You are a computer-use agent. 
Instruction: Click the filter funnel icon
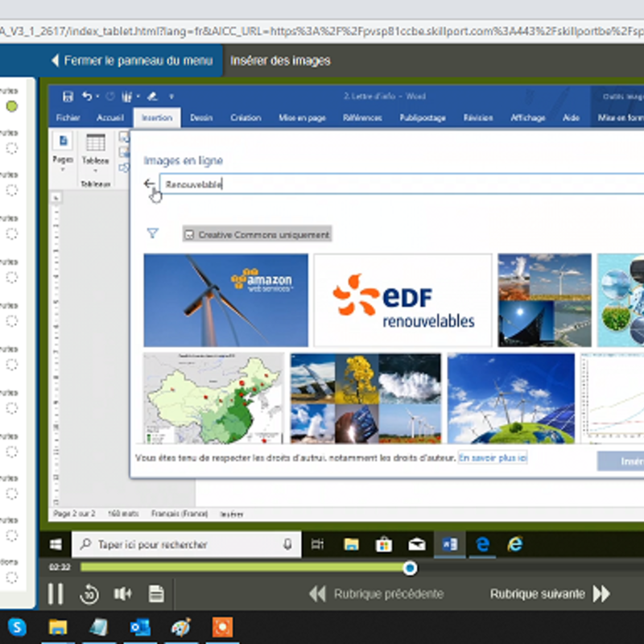point(152,233)
